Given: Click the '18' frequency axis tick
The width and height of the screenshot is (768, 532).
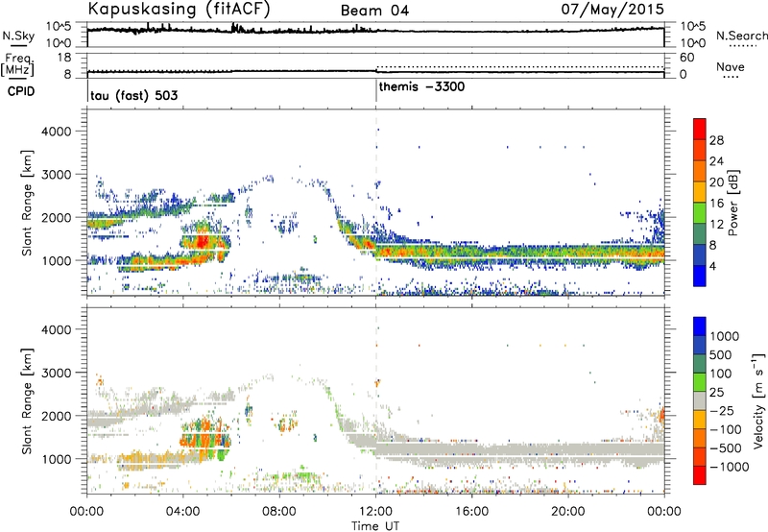Looking at the screenshot, I should click(64, 58).
